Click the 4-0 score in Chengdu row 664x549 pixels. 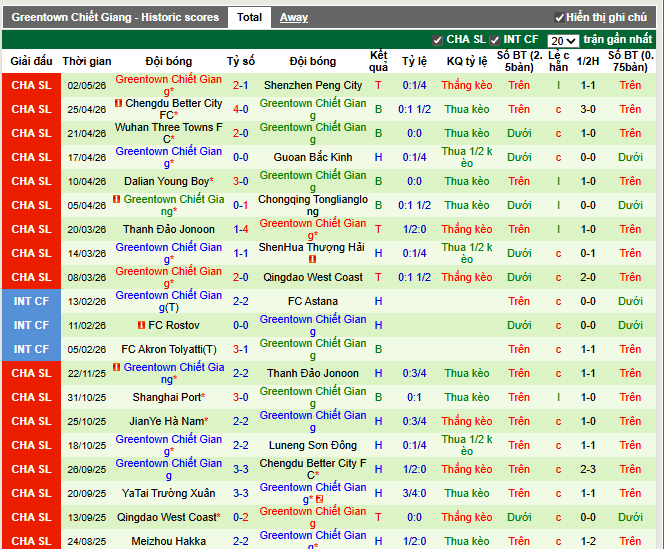click(241, 109)
